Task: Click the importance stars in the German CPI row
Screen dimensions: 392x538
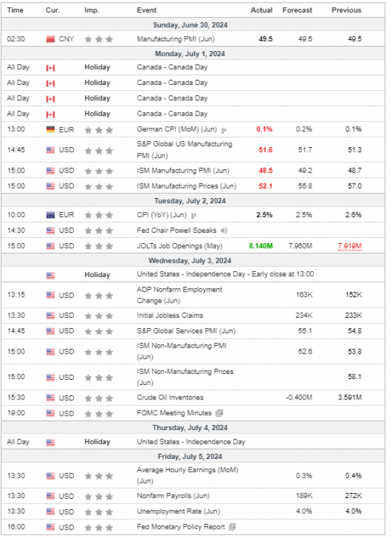Action: [99, 129]
